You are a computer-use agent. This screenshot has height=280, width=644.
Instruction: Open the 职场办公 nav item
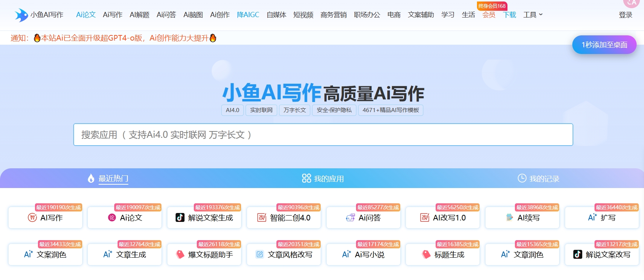click(x=367, y=15)
